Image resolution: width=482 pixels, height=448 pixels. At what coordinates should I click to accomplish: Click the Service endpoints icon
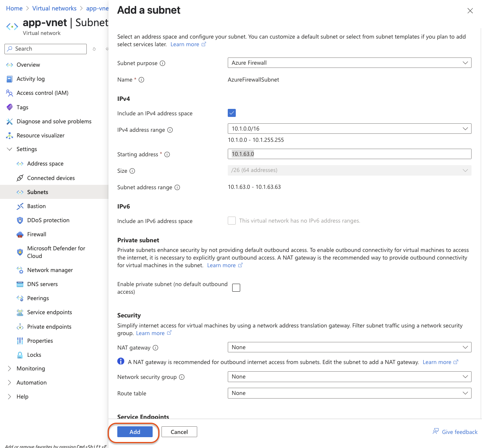[x=20, y=312]
